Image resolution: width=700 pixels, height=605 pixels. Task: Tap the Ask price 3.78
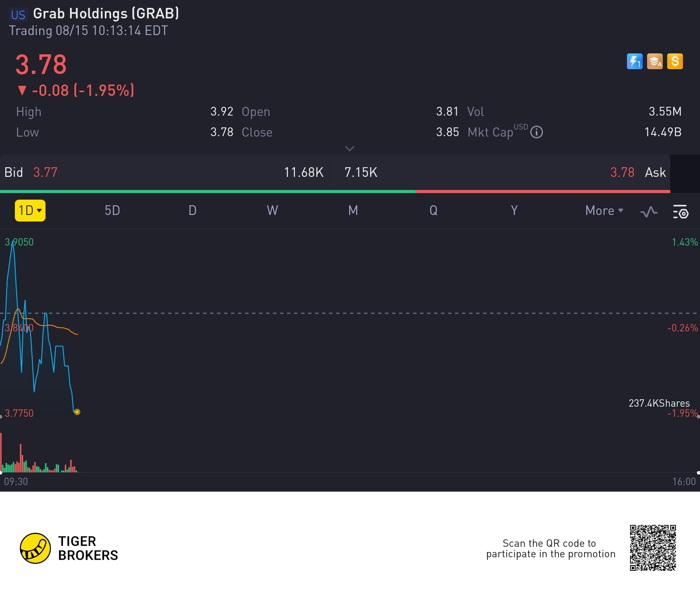[x=622, y=172]
